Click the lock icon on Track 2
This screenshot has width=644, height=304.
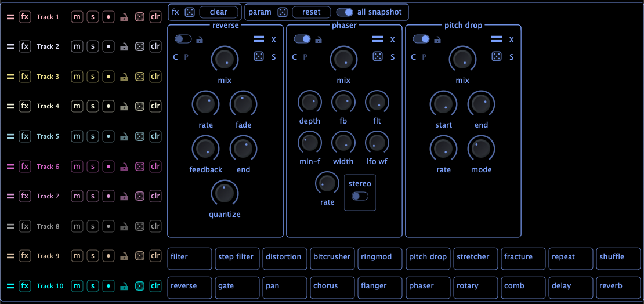click(x=124, y=47)
